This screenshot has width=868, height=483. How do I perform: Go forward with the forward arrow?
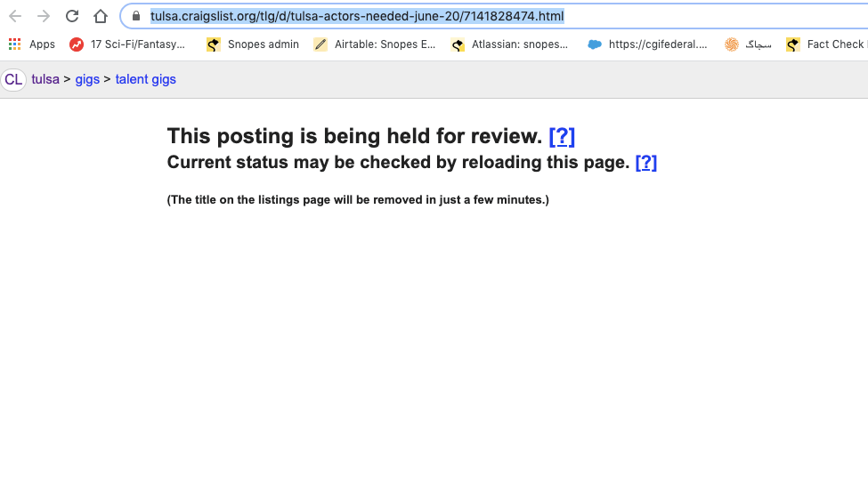44,16
